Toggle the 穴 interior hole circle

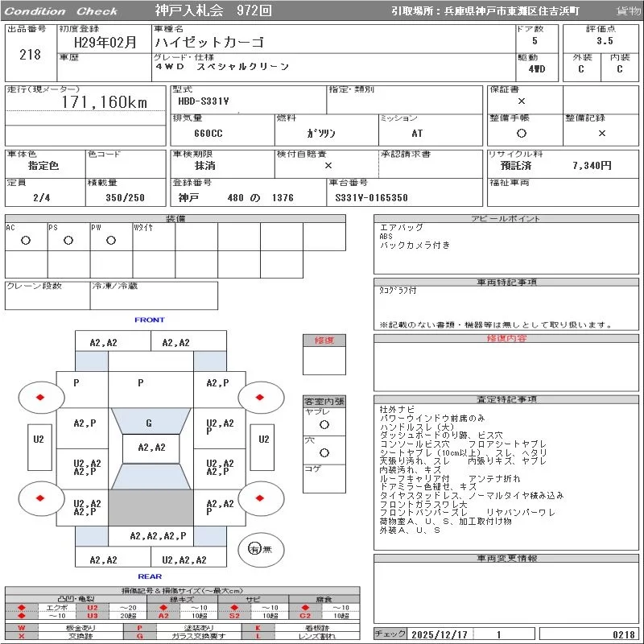pos(324,453)
